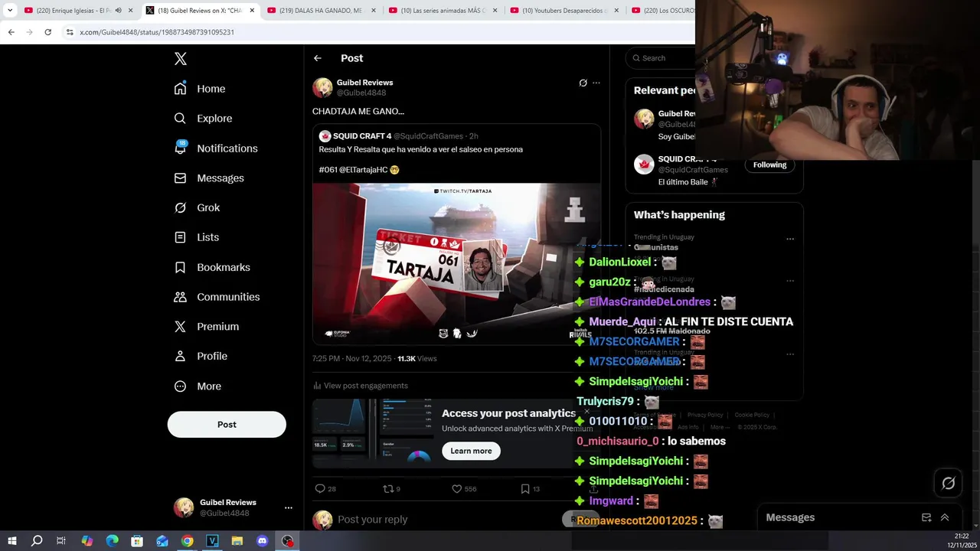Screen dimensions: 980x551
Task: Open the More menu in the sidebar
Action: pos(198,386)
